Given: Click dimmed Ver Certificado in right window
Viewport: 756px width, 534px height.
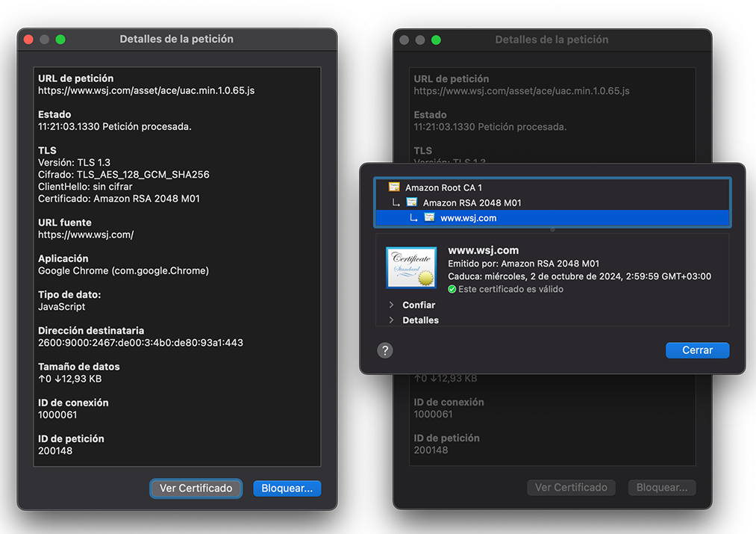Looking at the screenshot, I should pos(571,488).
